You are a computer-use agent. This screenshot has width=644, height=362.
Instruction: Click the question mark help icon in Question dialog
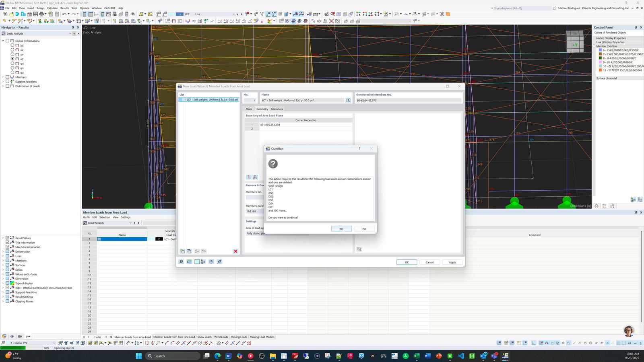(x=359, y=149)
